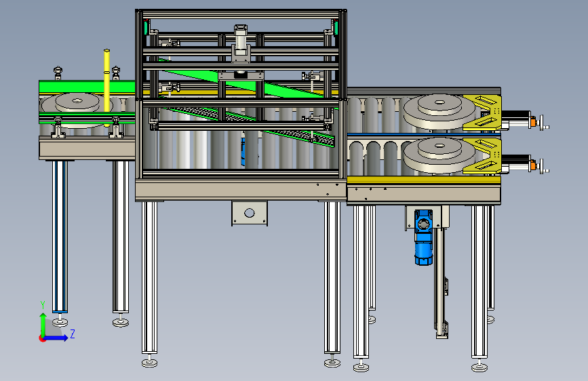Select the blue gear motor under the right conveyor
This screenshot has height=381, width=588.
pos(423,237)
